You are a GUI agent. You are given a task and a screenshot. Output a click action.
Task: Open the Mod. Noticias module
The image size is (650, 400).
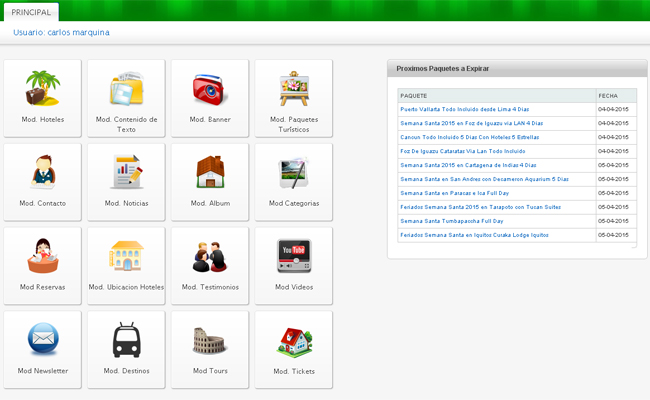point(126,172)
